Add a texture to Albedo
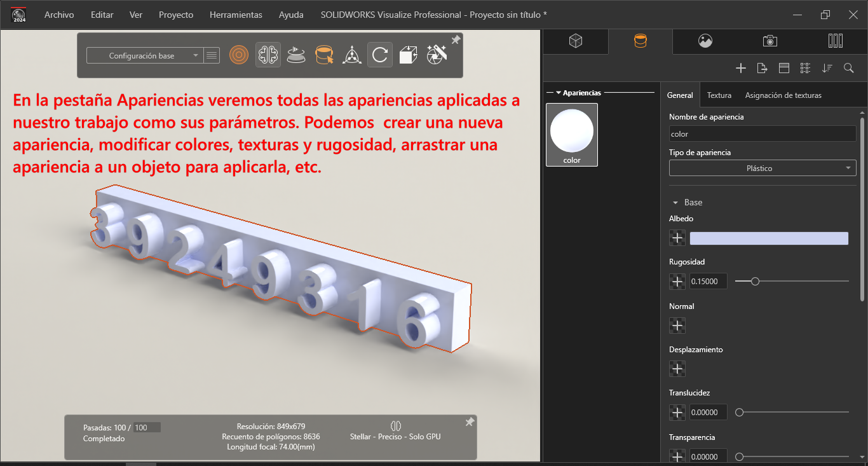This screenshot has height=466, width=868. 677,238
